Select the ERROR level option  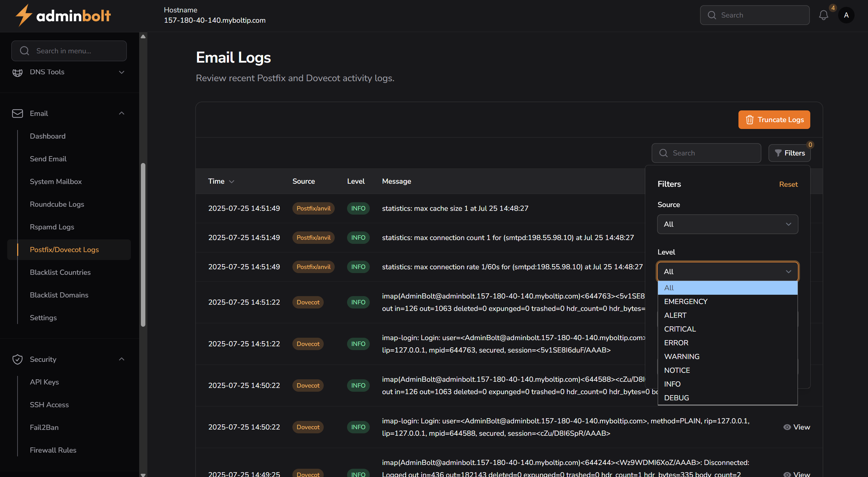[x=676, y=343]
